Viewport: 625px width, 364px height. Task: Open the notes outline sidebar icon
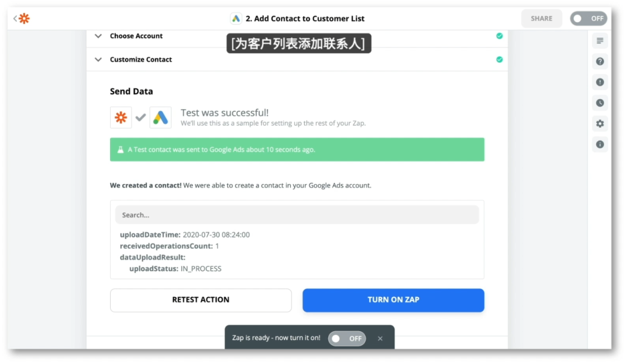[x=599, y=41]
